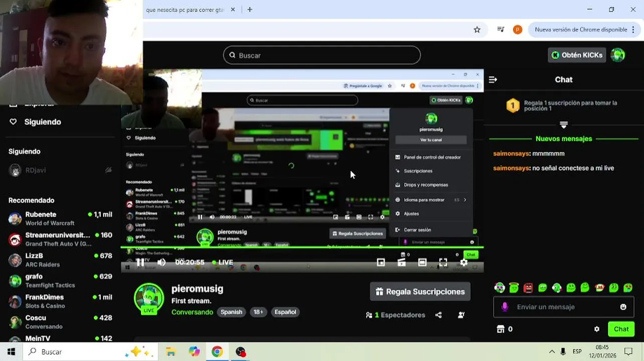The height and width of the screenshot is (361, 644).
Task: Open grafo channel avatar
Action: [16, 281]
